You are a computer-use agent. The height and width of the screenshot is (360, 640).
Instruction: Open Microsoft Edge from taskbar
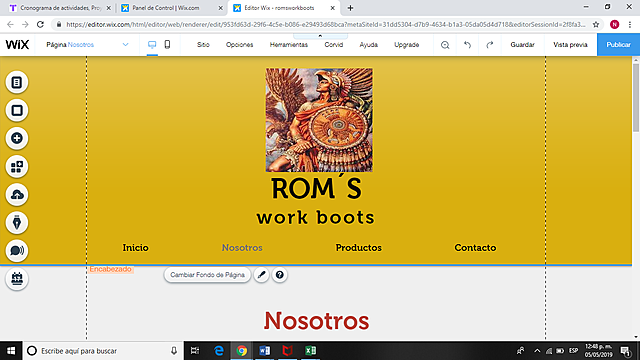(x=219, y=351)
